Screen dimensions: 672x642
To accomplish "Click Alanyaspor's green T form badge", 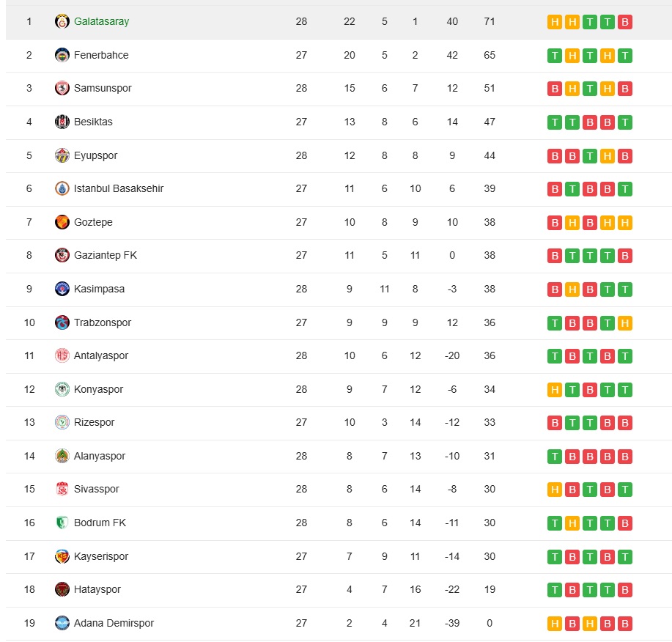I will click(x=555, y=457).
